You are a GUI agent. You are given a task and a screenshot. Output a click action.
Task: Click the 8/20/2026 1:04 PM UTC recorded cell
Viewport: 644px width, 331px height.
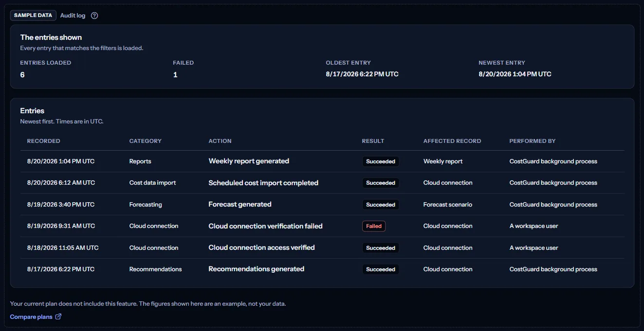coord(61,161)
